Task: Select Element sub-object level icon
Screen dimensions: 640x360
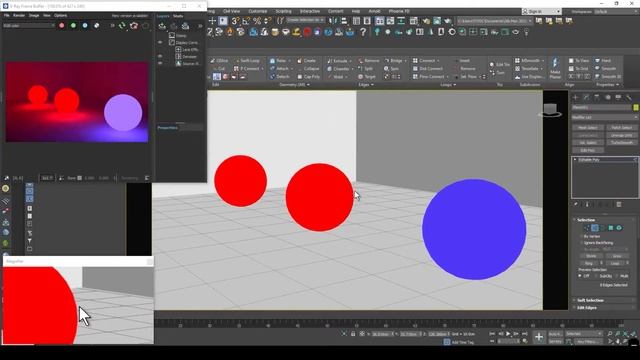Action: coord(619,228)
